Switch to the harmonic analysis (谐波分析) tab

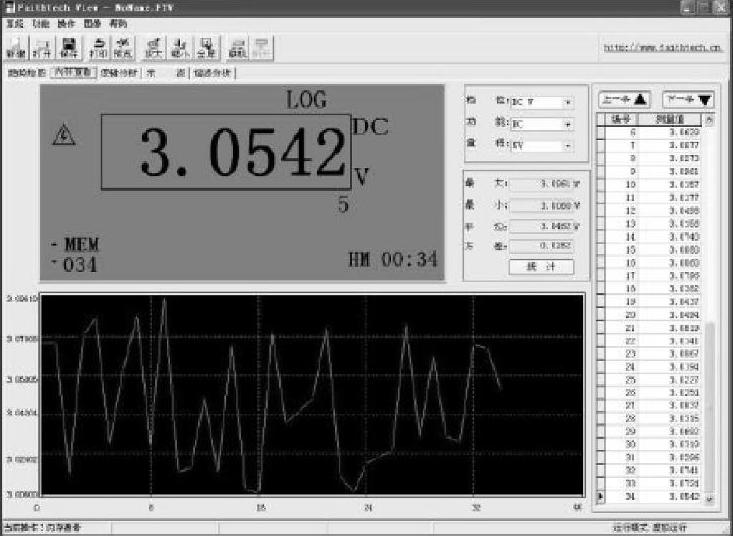coord(213,73)
